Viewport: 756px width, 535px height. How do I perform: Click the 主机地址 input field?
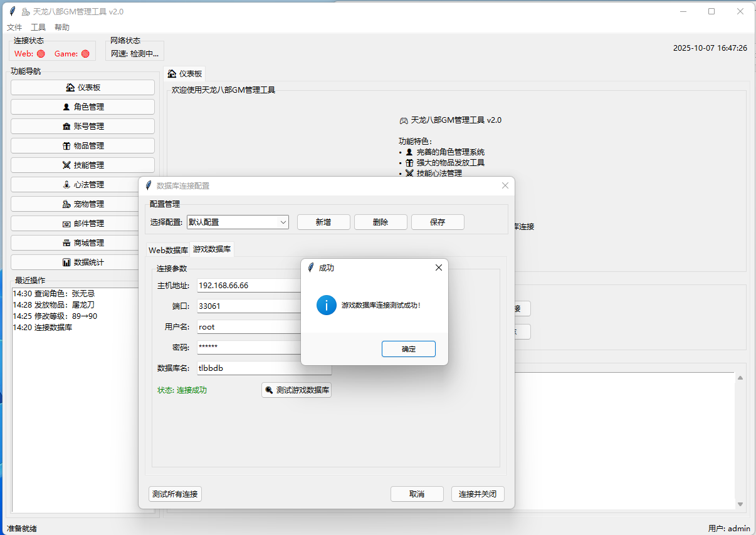[x=249, y=286]
